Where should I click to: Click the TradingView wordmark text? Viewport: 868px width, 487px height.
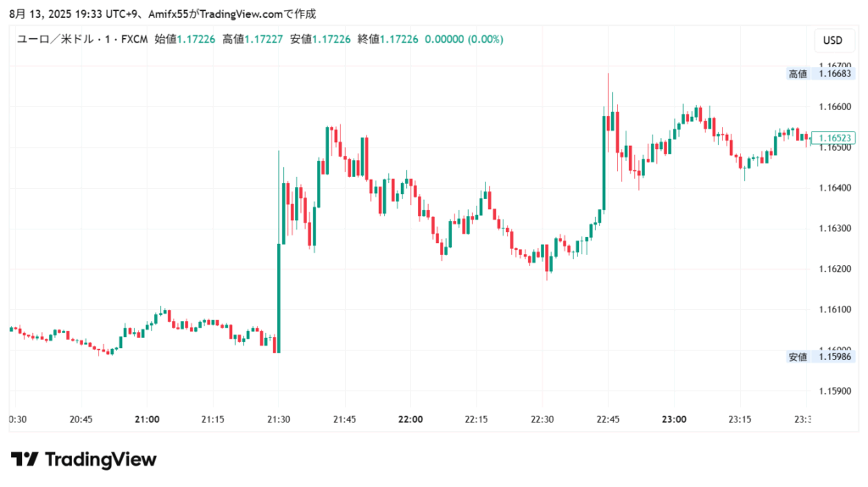[x=100, y=459]
